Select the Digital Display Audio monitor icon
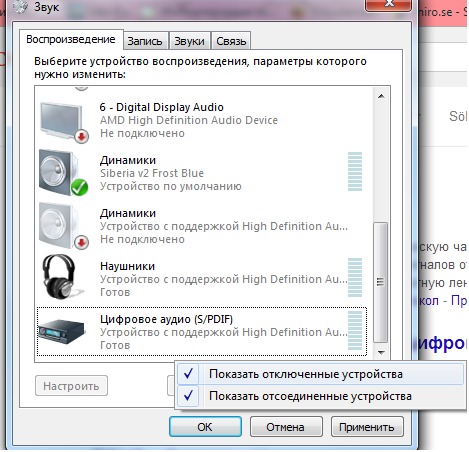The width and height of the screenshot is (469, 452). click(64, 122)
